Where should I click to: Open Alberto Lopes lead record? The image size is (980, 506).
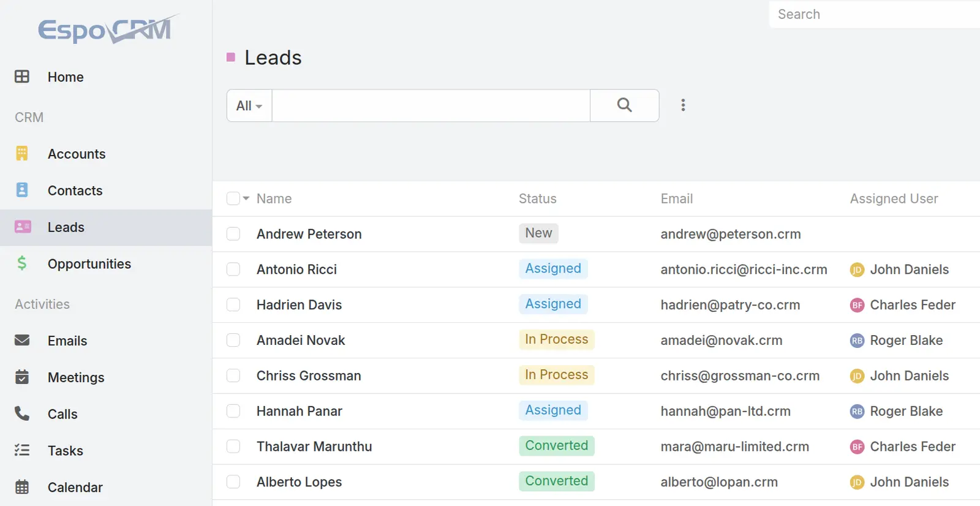click(299, 483)
